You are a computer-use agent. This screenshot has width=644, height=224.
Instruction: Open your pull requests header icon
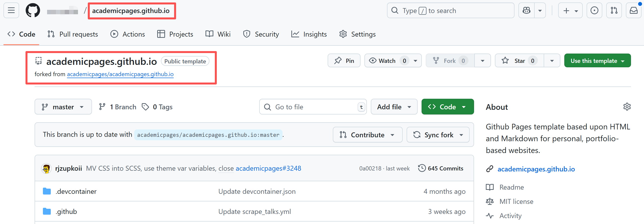point(614,10)
